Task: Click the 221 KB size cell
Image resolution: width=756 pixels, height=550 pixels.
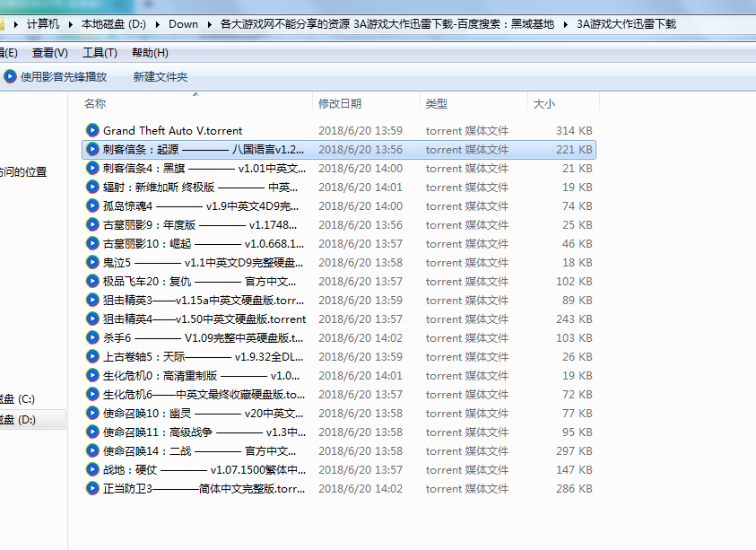Action: click(574, 150)
